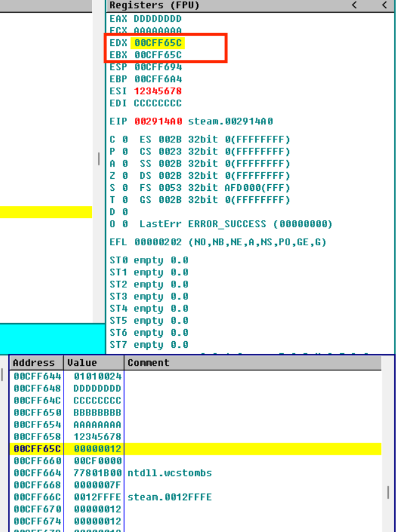Toggle the O overflow flag value

[x=125, y=224]
